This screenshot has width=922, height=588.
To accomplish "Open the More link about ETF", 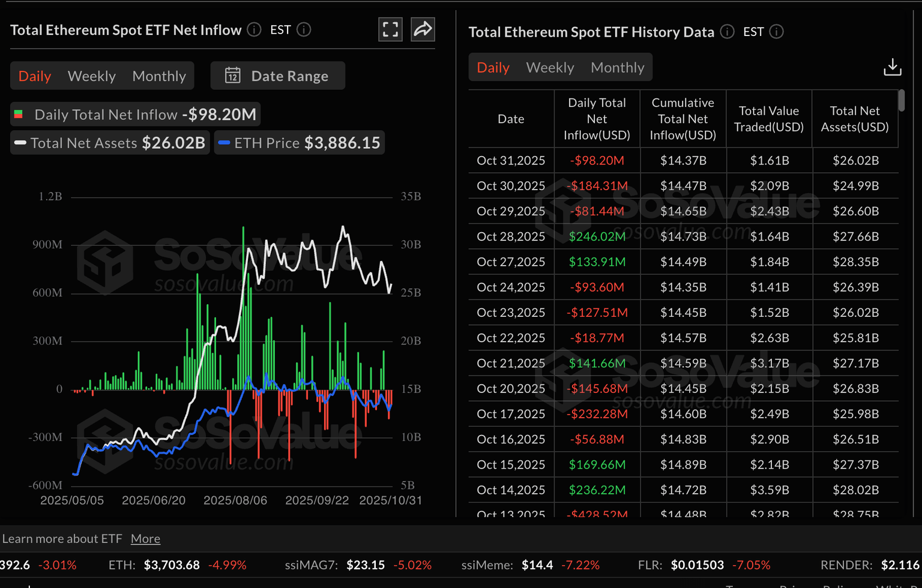I will (145, 539).
